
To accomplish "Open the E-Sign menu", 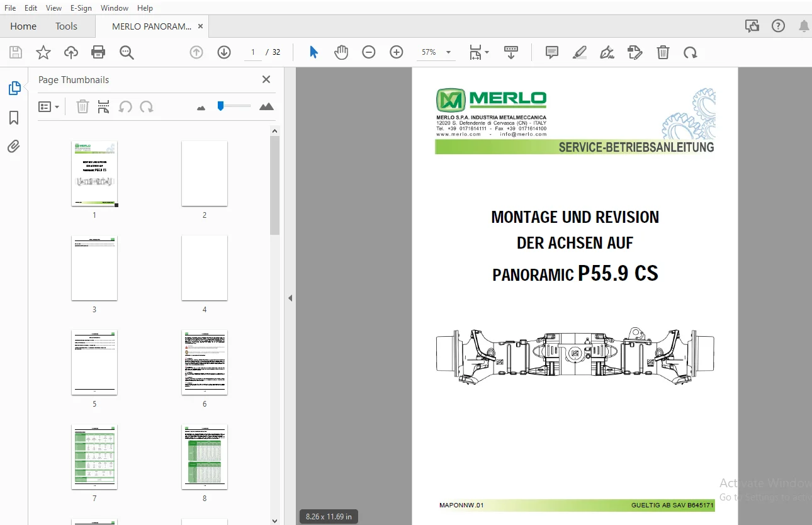I will pos(81,8).
